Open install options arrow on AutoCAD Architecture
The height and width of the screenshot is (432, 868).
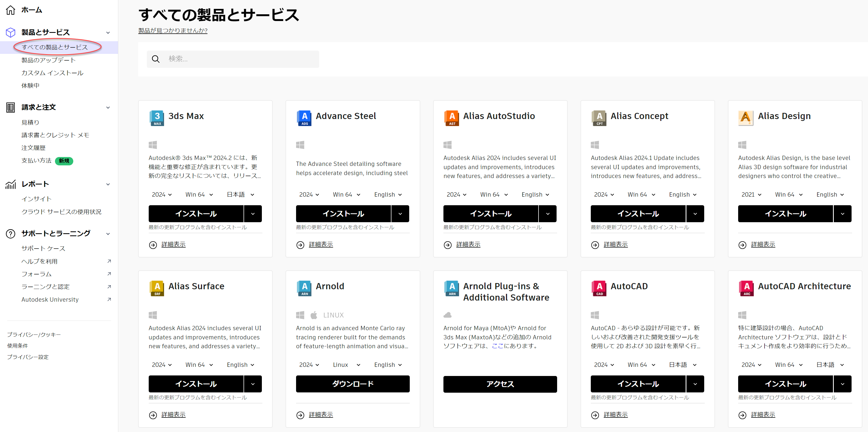(x=842, y=384)
